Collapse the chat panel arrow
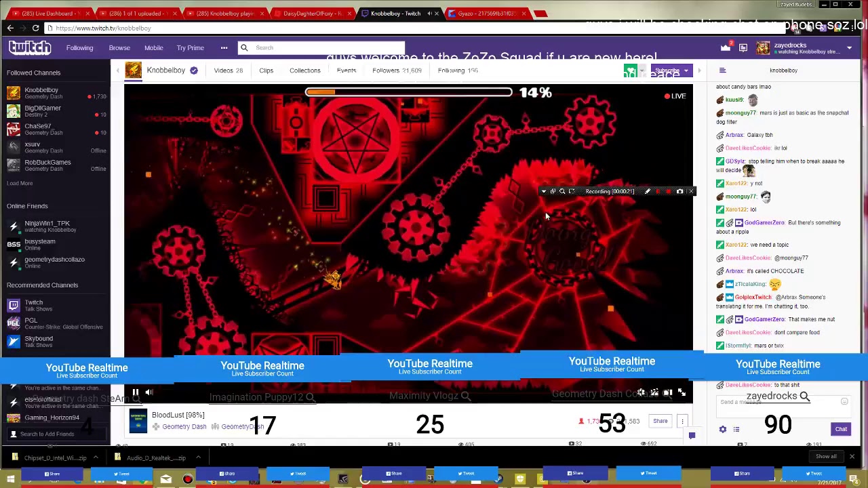Image resolution: width=868 pixels, height=488 pixels. pos(699,70)
